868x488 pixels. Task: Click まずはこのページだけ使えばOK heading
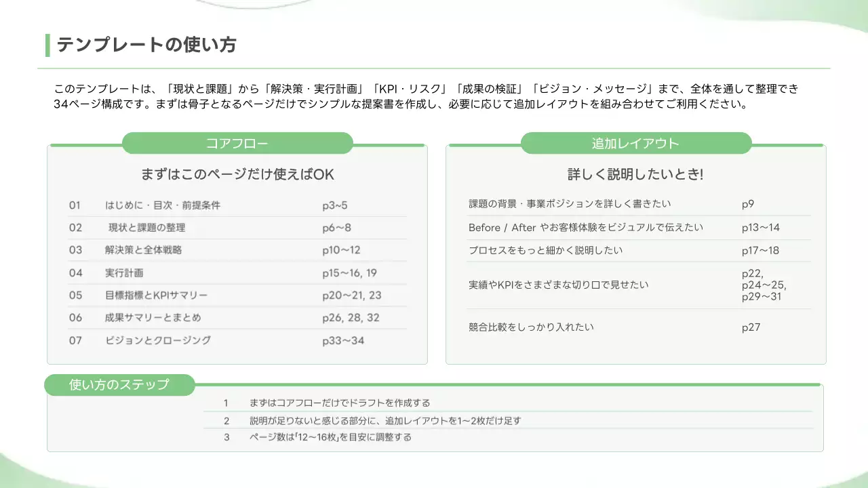click(x=237, y=174)
